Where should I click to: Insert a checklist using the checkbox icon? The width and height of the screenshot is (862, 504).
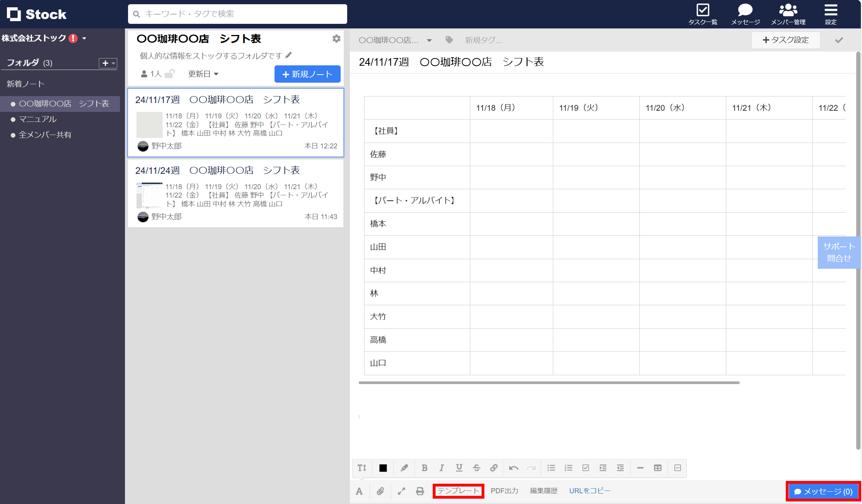click(x=586, y=468)
